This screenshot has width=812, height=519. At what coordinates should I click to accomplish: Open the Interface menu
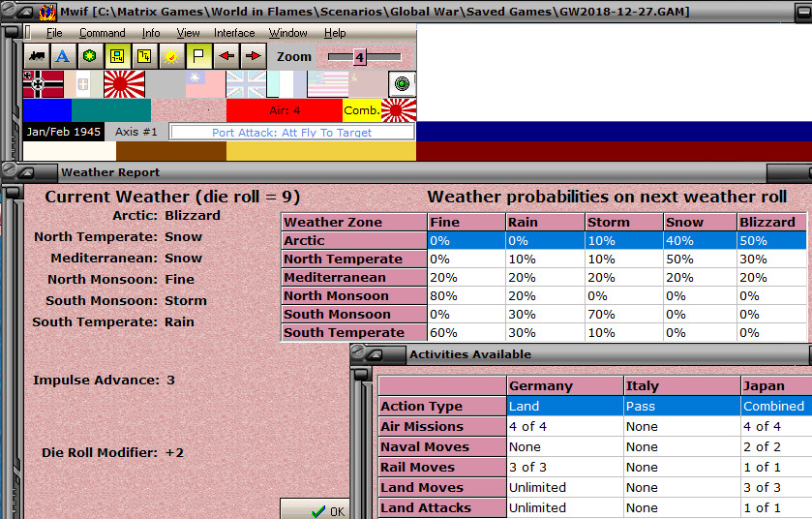click(x=234, y=33)
